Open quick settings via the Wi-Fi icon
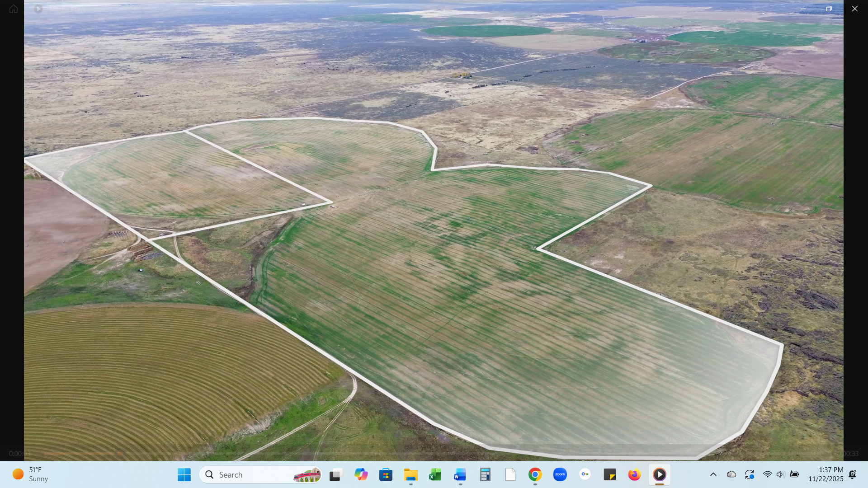The image size is (868, 488). click(768, 474)
